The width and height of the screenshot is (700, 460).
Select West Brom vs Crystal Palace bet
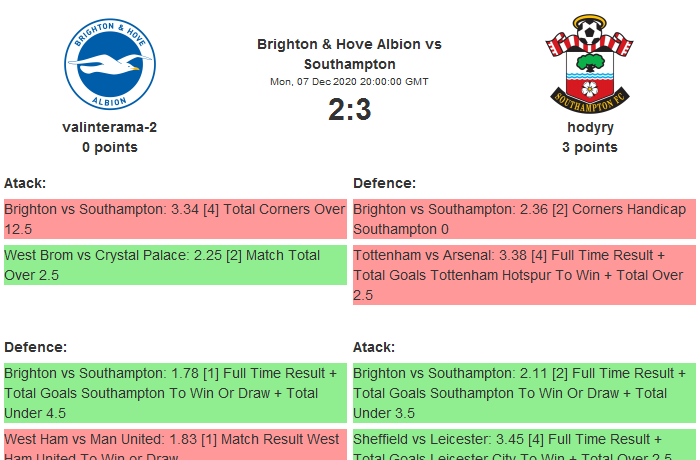click(x=175, y=265)
